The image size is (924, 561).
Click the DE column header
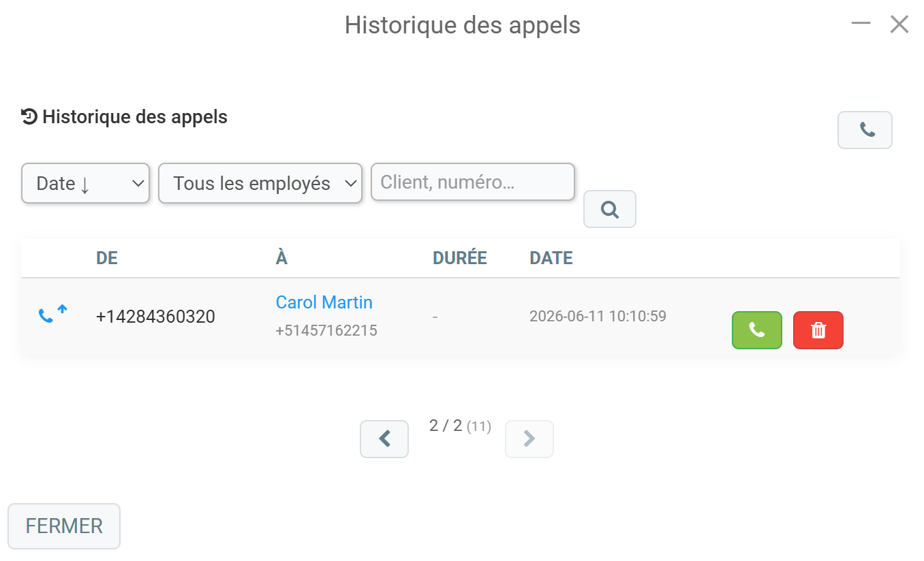[x=107, y=258]
